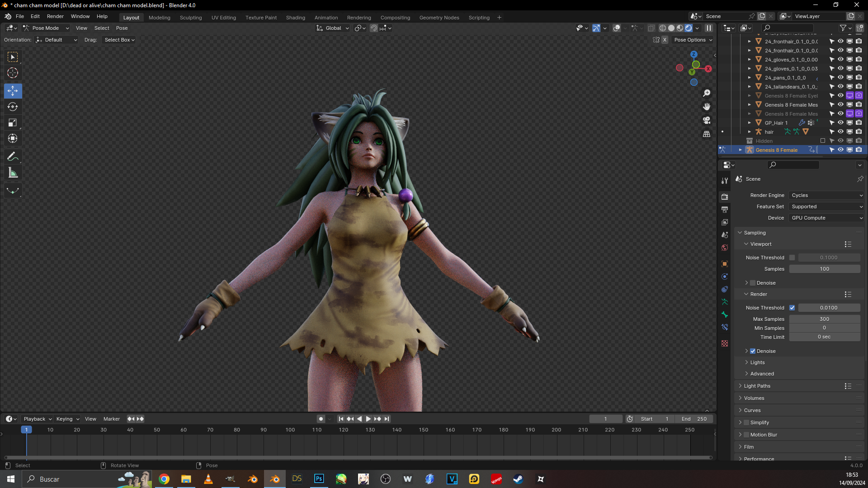Activate the Move tool
The image size is (868, 488).
(13, 91)
